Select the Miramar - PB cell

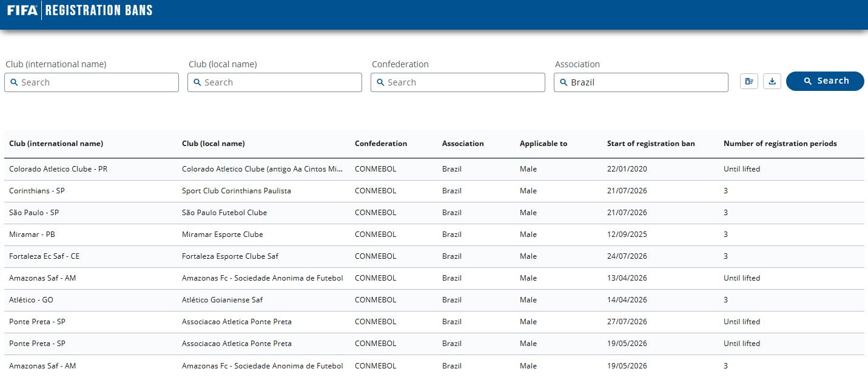(x=32, y=235)
